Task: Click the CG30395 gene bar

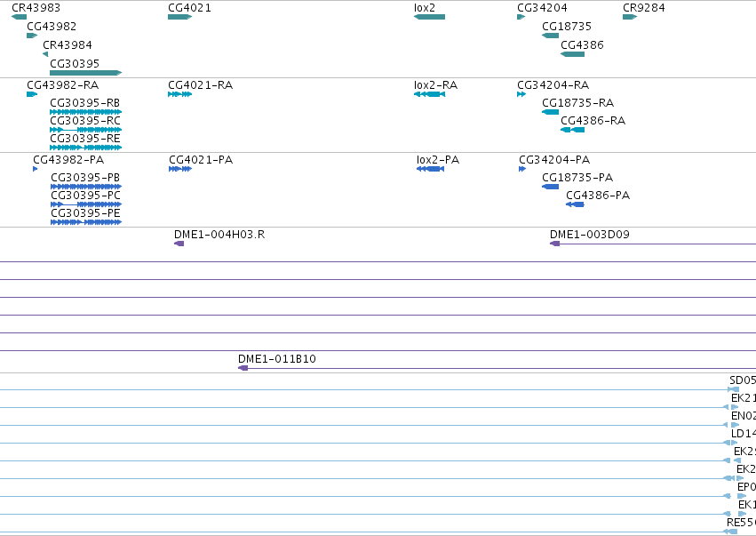Action: pyautogui.click(x=86, y=73)
